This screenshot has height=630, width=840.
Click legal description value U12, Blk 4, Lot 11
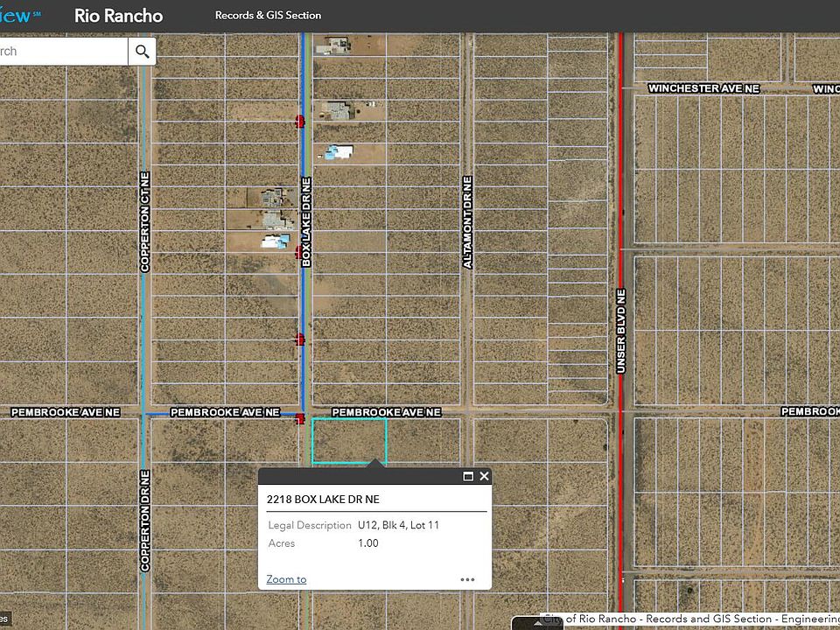(x=399, y=525)
